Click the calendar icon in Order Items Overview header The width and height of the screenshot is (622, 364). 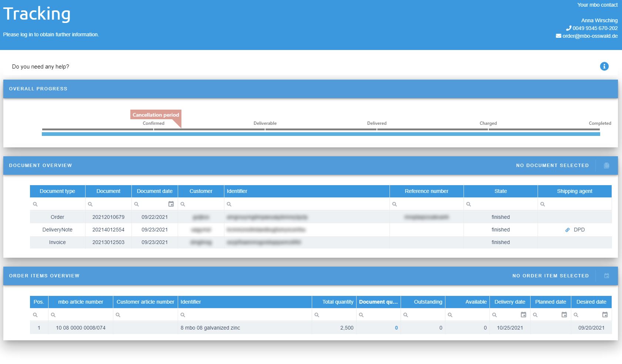(606, 275)
